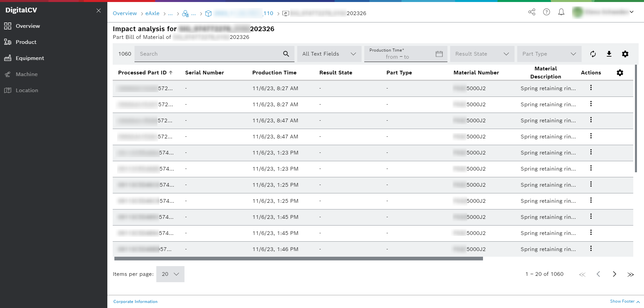This screenshot has width=644, height=308.
Task: Navigate to eAxle via breadcrumb
Action: (x=153, y=13)
